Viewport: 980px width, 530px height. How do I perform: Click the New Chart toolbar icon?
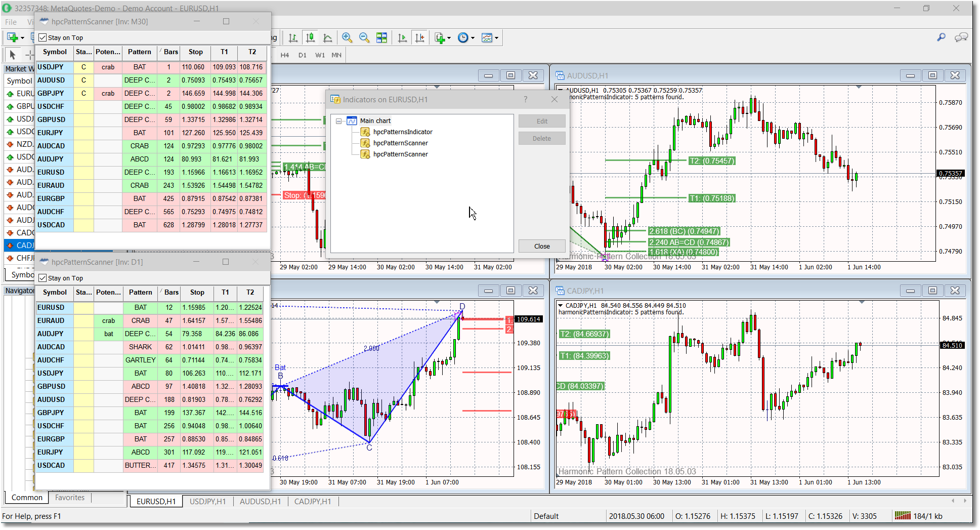(12, 37)
